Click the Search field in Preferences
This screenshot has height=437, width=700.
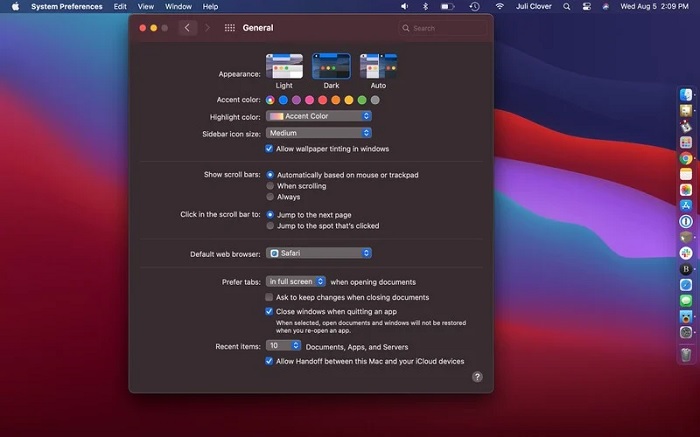click(x=437, y=28)
